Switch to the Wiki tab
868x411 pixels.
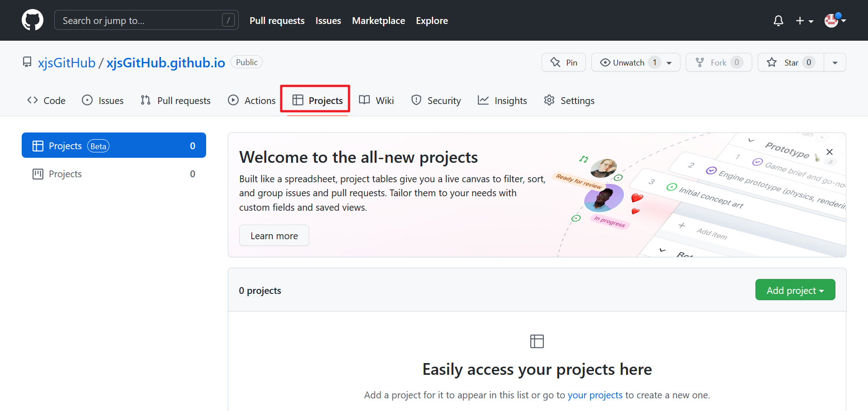[x=376, y=100]
